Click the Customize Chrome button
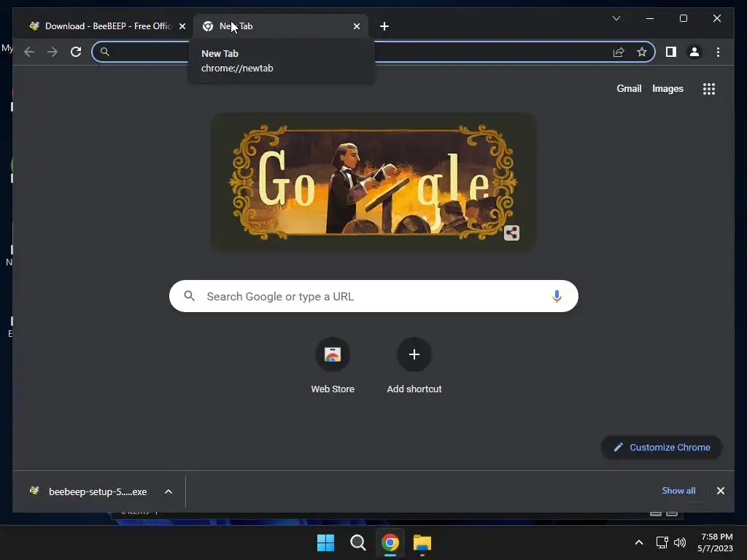This screenshot has height=560, width=747. coord(662,447)
